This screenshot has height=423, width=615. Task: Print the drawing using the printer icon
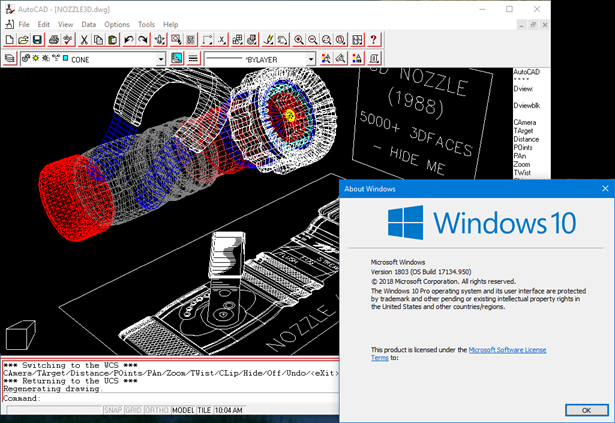click(x=54, y=40)
